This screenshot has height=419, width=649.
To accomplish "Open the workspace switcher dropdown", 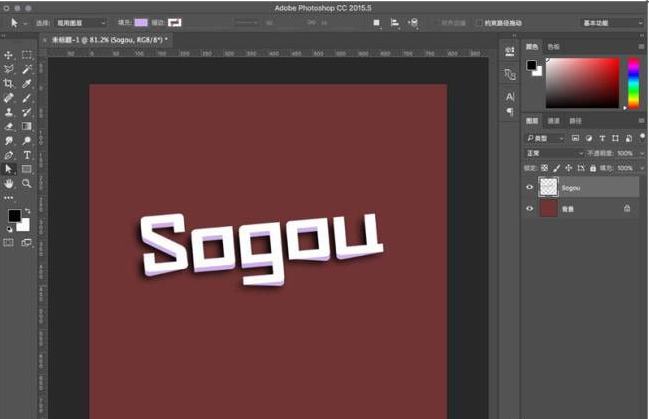I will pos(612,23).
